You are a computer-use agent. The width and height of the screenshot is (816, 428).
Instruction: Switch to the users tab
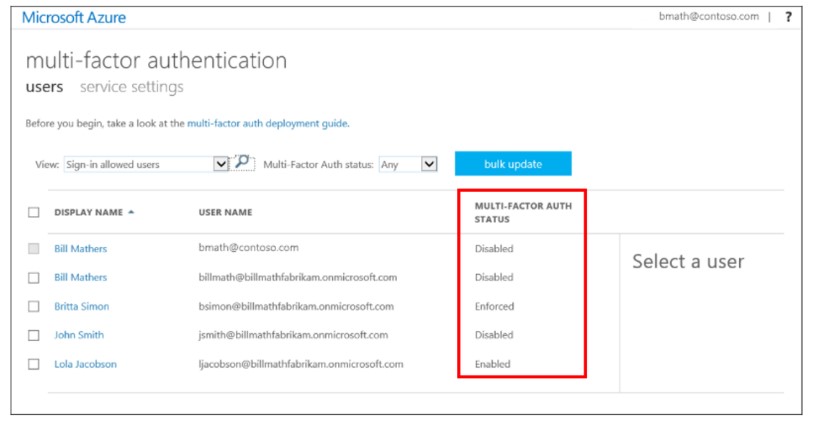pos(44,87)
